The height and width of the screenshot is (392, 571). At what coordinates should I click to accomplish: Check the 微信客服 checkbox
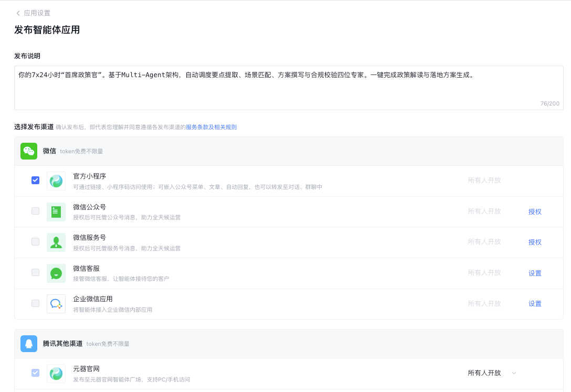coord(35,272)
